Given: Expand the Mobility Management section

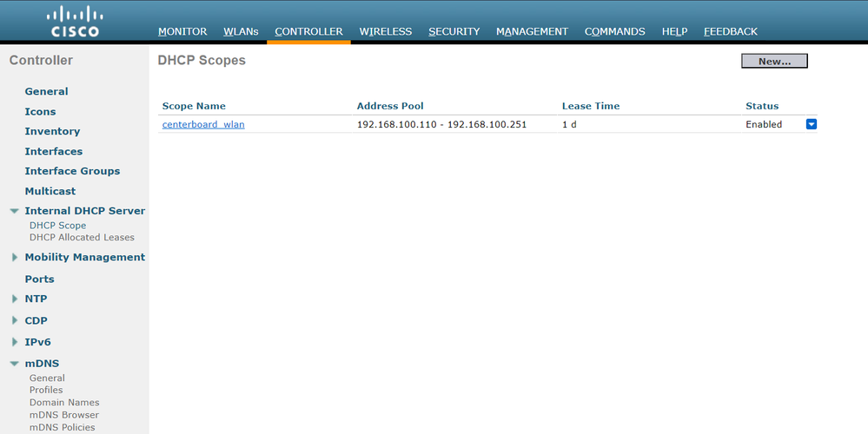Looking at the screenshot, I should [x=15, y=257].
